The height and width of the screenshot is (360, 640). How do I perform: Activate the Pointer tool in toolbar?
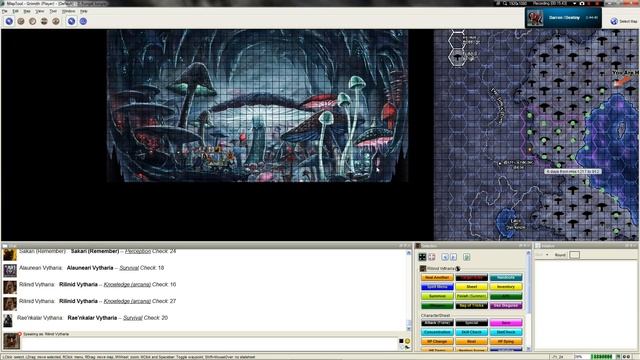click(x=71, y=21)
